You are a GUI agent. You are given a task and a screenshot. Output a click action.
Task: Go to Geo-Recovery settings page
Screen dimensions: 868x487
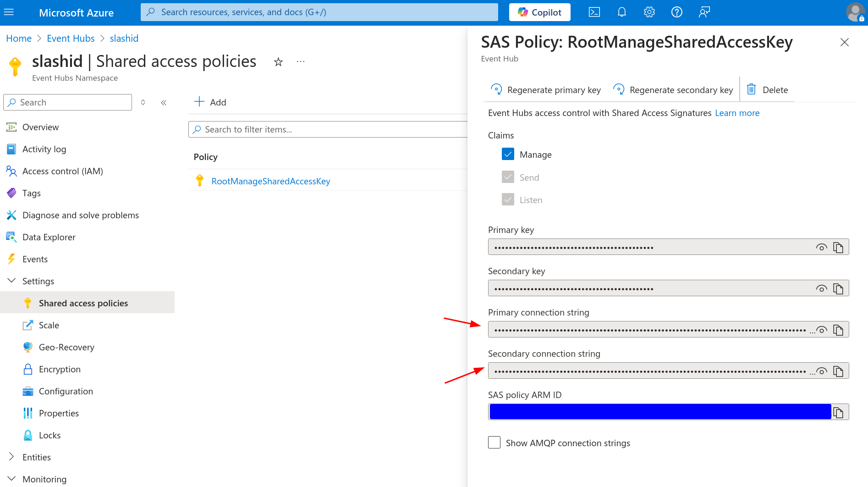click(x=66, y=347)
